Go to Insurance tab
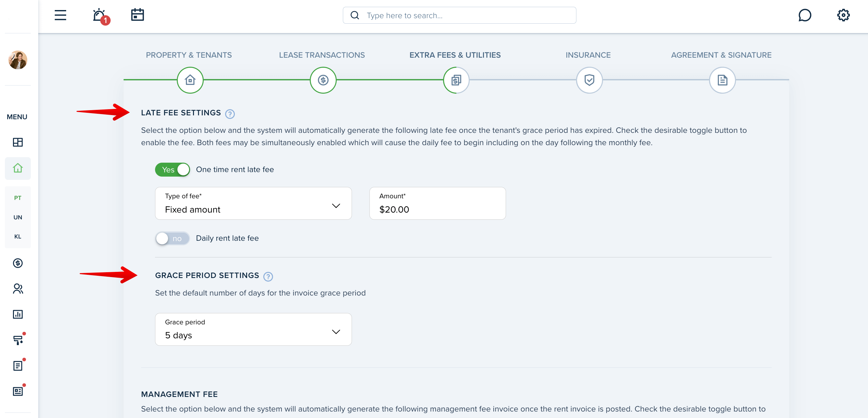The height and width of the screenshot is (418, 868). 588,55
